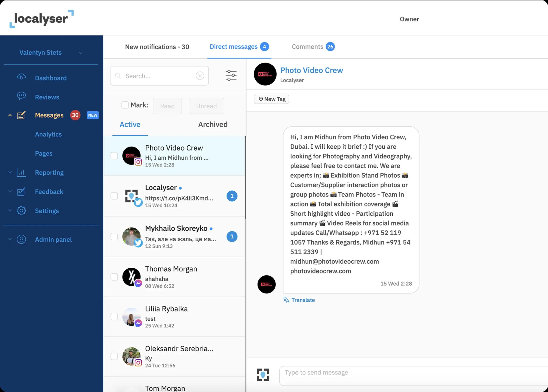
Task: Open the Analytics link in sidebar
Action: pos(48,134)
